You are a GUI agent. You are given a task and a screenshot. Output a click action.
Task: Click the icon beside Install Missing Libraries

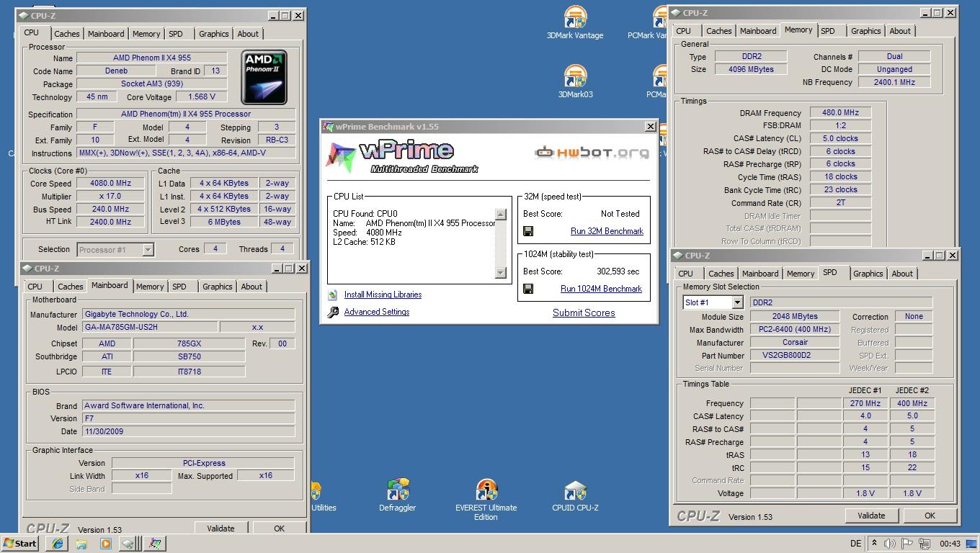[x=332, y=295]
